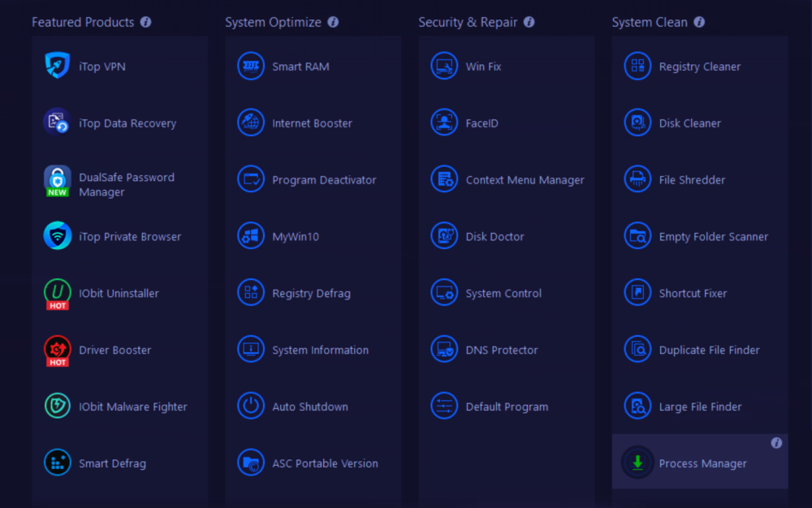Screen dimensions: 812x508
Task: Click the 'Duplicate File Finder' label
Action: [709, 351]
